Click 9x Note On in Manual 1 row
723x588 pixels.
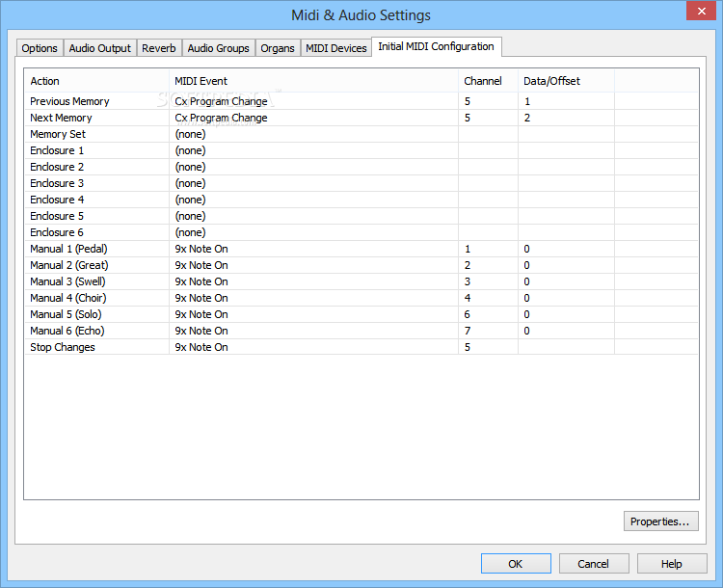[x=201, y=249]
